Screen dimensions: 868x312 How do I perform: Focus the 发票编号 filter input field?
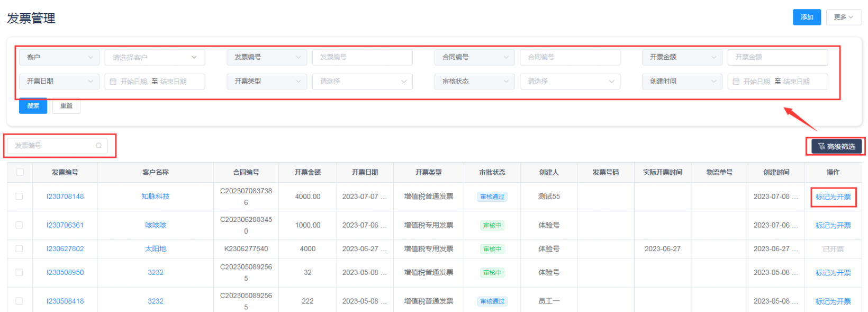coord(363,57)
